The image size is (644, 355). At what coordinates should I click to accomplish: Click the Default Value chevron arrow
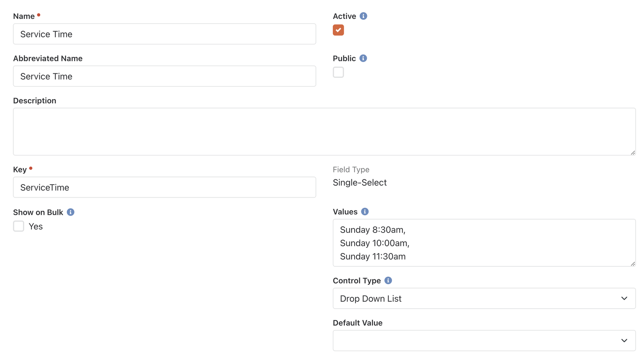point(624,340)
